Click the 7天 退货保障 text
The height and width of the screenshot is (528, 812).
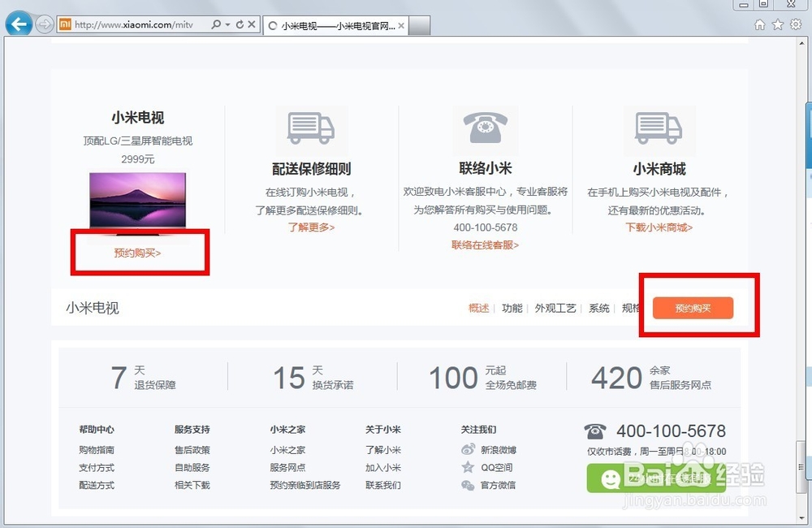tap(144, 377)
